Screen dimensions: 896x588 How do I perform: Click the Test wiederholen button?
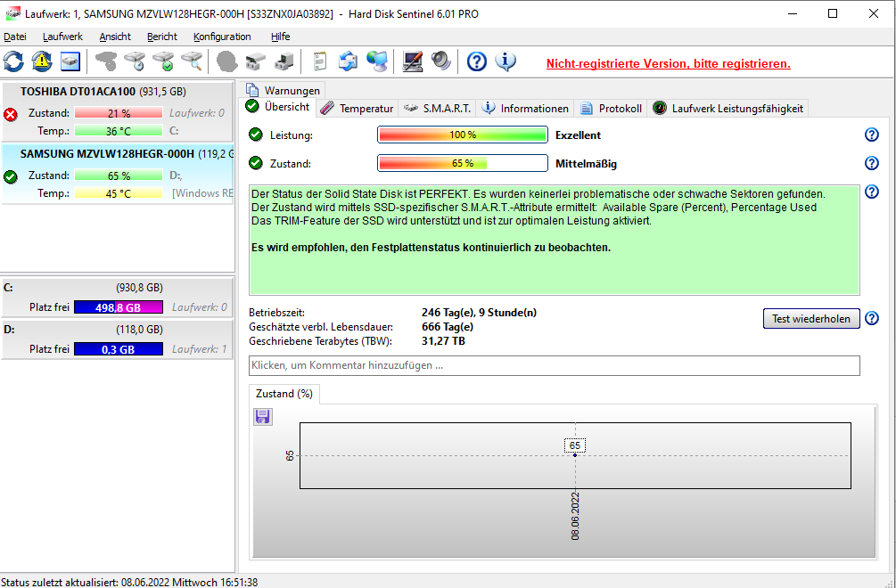pyautogui.click(x=810, y=319)
